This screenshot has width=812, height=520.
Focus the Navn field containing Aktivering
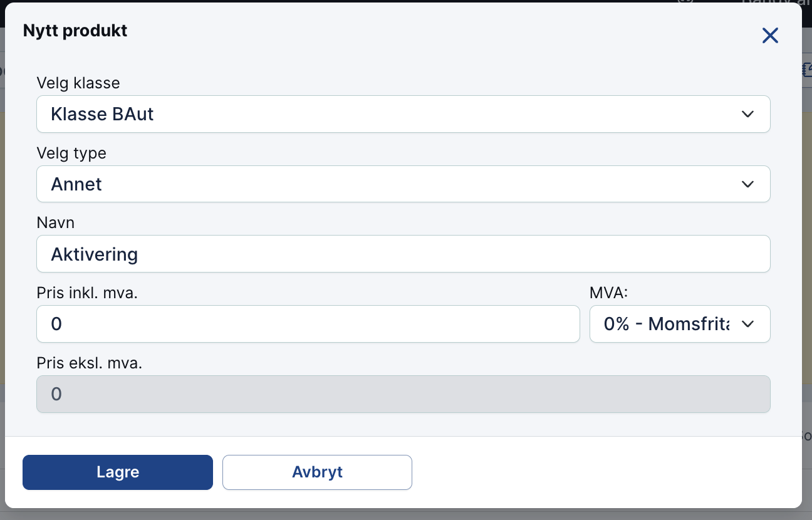coord(403,254)
